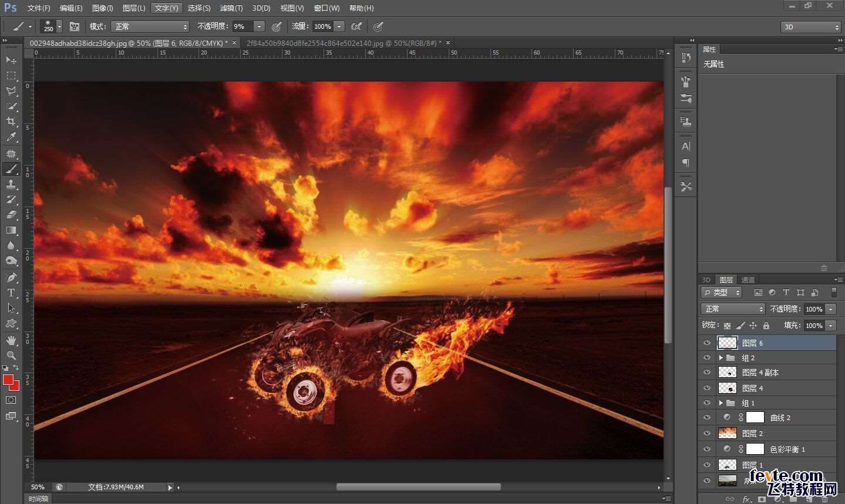Select the Hand tool
This screenshot has width=845, height=504.
pos(11,340)
